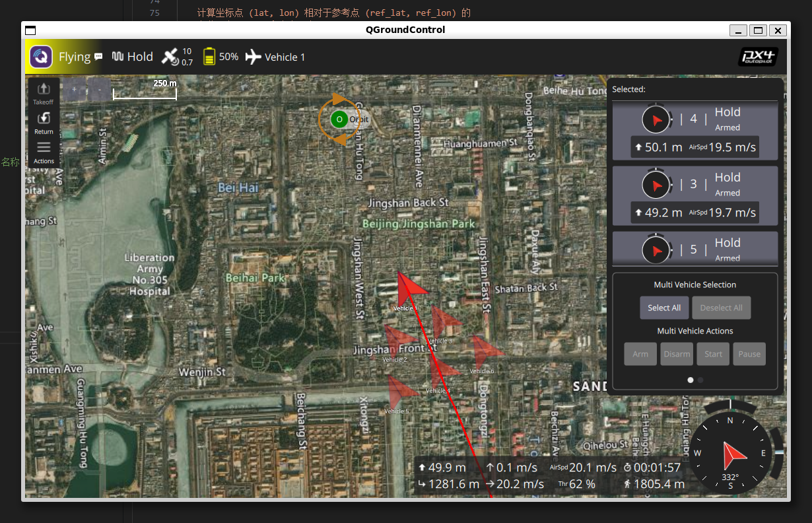Switch to second page of vehicle actions

pos(700,380)
